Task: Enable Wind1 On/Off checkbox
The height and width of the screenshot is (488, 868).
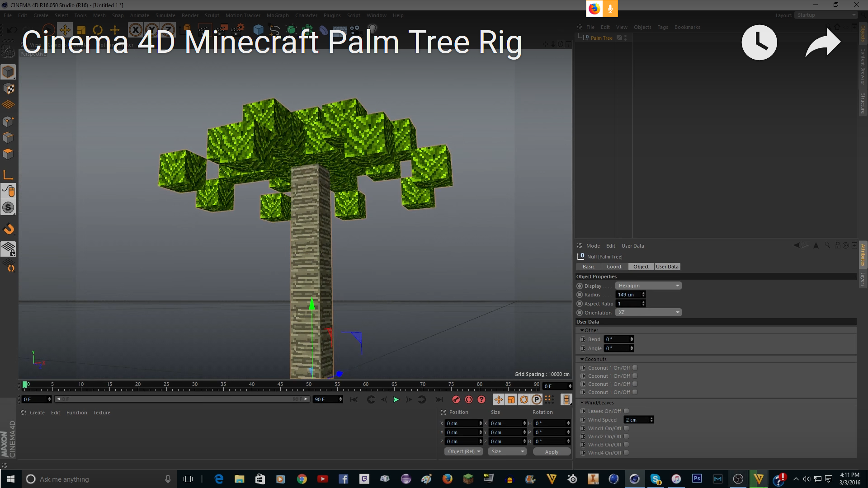Action: [627, 428]
